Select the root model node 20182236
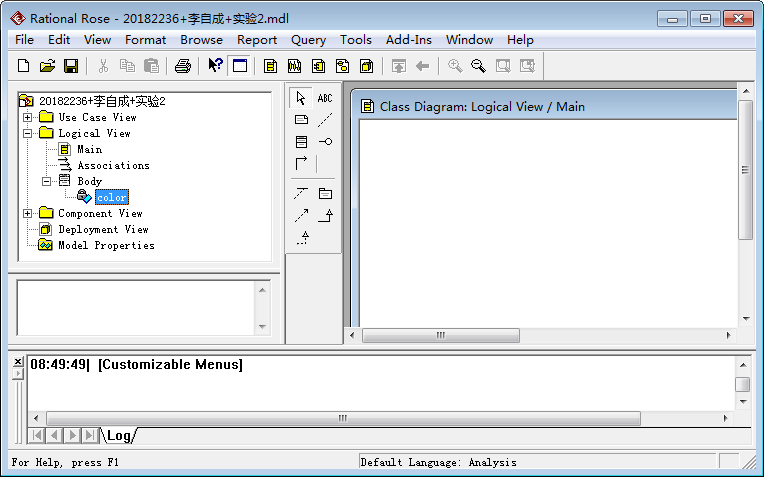The image size is (764, 477). click(x=102, y=101)
